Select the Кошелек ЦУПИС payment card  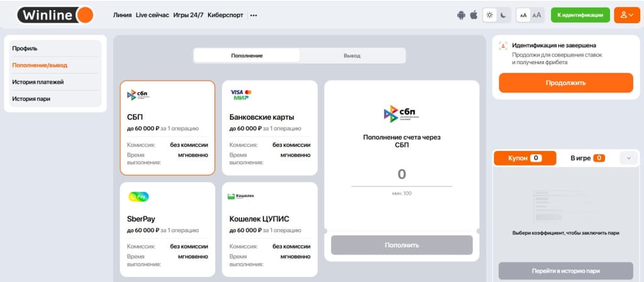point(270,229)
